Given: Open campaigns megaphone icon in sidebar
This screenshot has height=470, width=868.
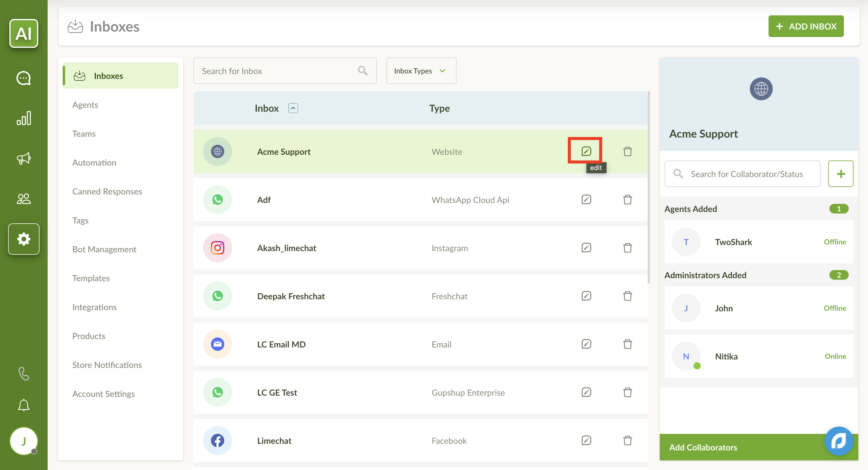Looking at the screenshot, I should pyautogui.click(x=24, y=158).
